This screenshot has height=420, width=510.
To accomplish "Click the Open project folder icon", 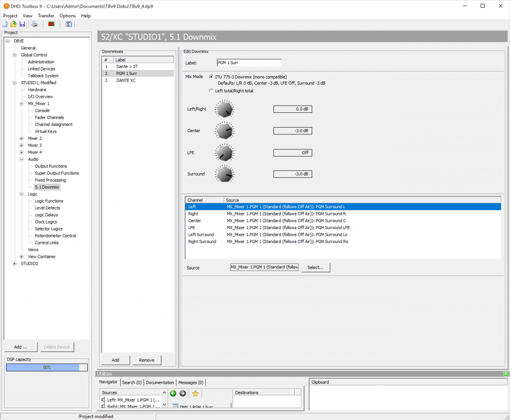I will pos(13,24).
